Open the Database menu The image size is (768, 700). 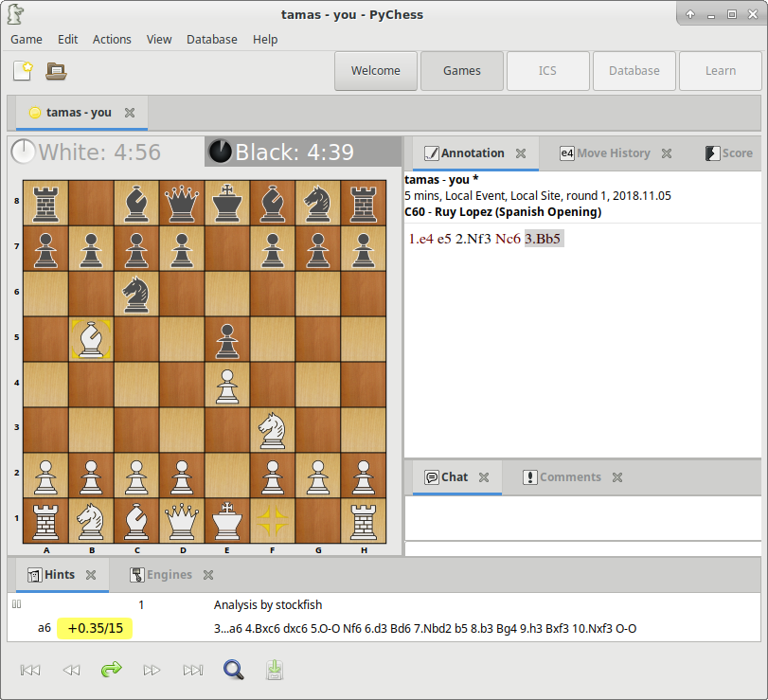point(212,39)
